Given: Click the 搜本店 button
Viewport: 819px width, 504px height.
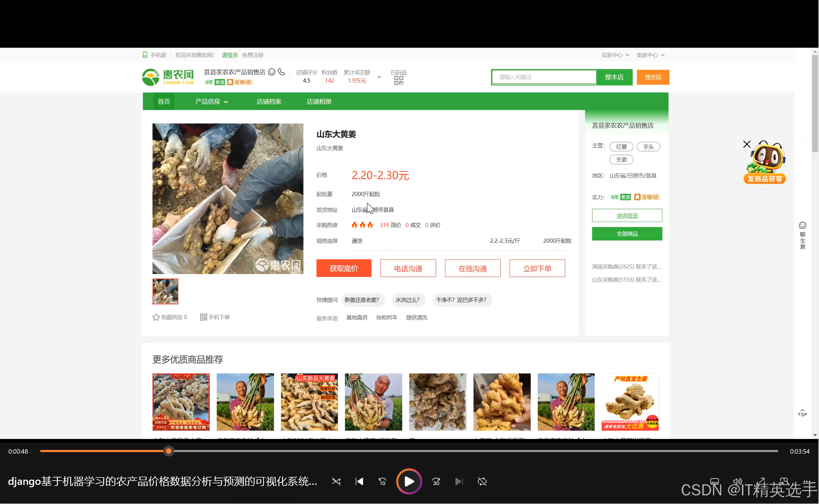Looking at the screenshot, I should [x=614, y=77].
